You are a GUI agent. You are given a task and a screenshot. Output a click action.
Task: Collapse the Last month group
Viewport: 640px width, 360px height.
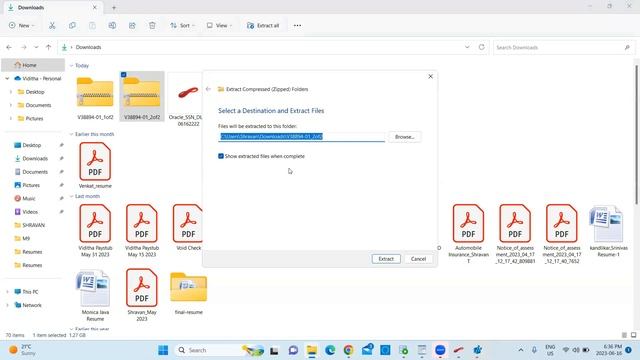(71, 196)
